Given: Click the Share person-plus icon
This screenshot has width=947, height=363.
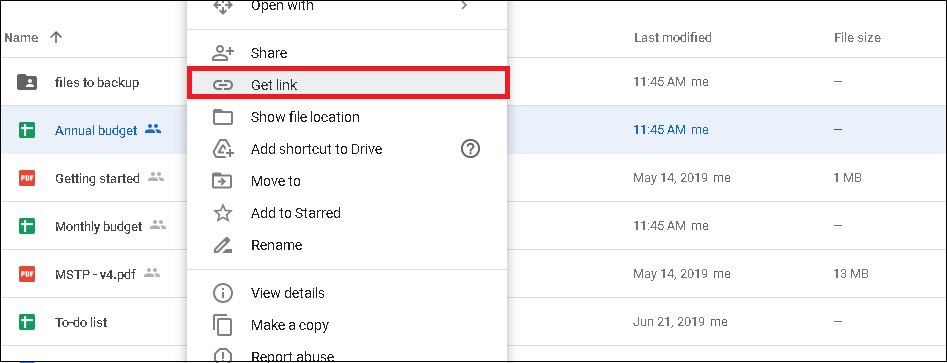Looking at the screenshot, I should (223, 53).
